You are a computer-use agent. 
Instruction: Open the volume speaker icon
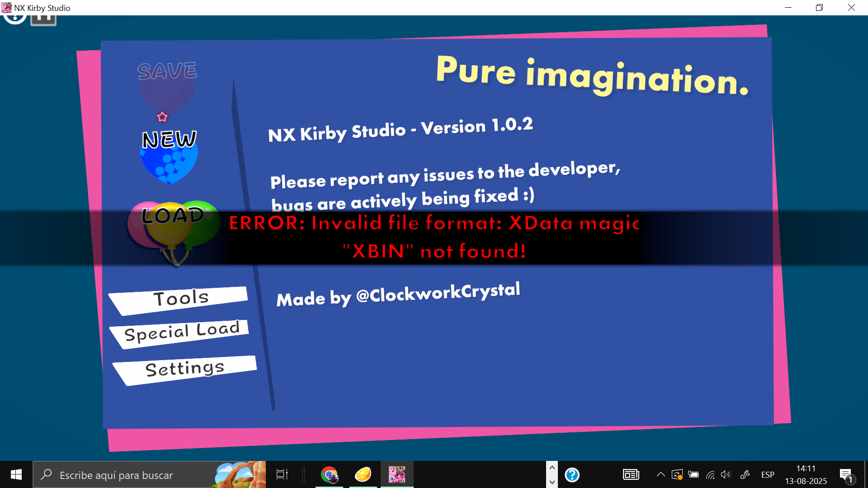coord(726,474)
